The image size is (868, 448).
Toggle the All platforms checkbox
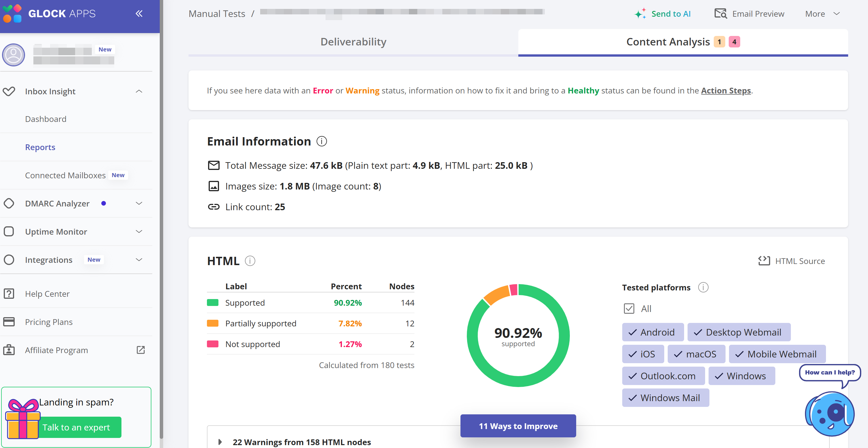point(629,308)
